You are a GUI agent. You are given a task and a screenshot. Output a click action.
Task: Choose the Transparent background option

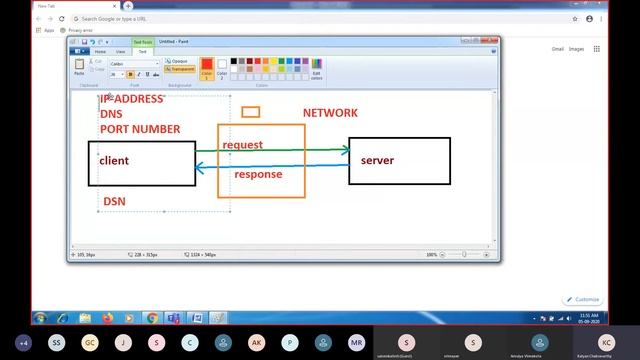click(180, 69)
